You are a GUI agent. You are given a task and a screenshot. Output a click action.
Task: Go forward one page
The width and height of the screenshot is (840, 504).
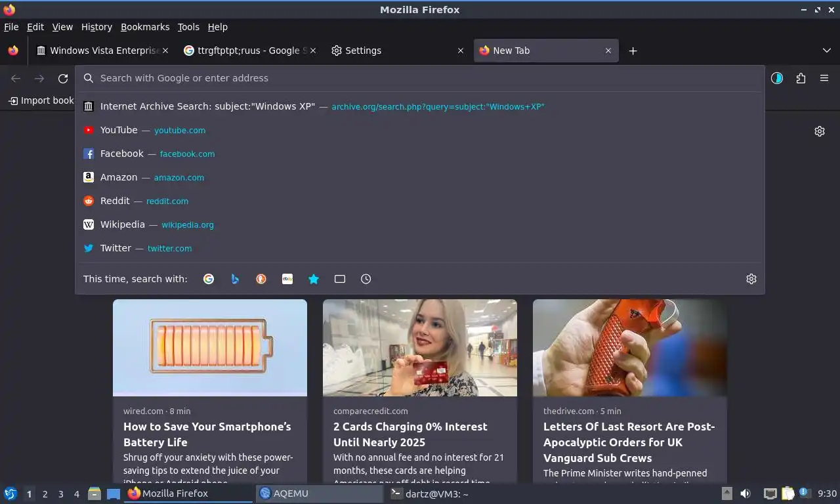[39, 78]
